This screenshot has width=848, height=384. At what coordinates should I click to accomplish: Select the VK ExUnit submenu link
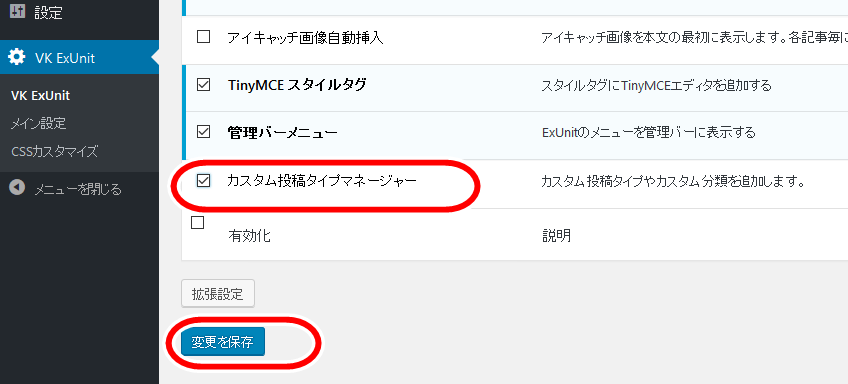tap(41, 96)
